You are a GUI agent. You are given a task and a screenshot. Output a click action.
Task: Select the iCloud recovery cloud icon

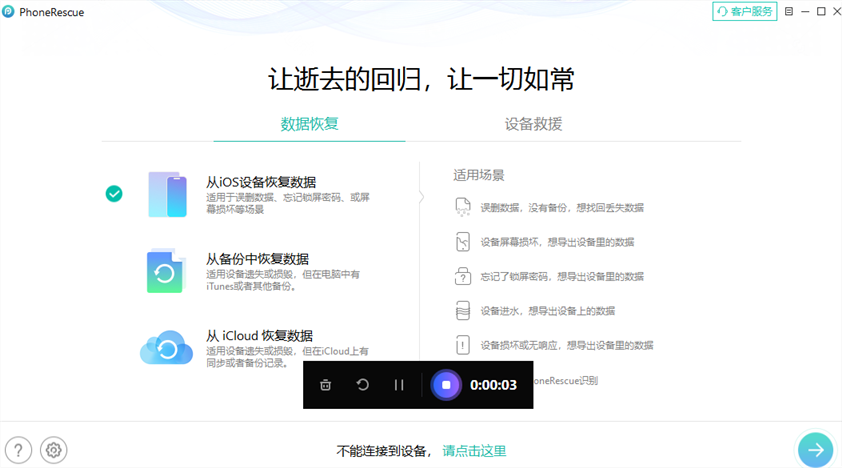[x=166, y=347]
